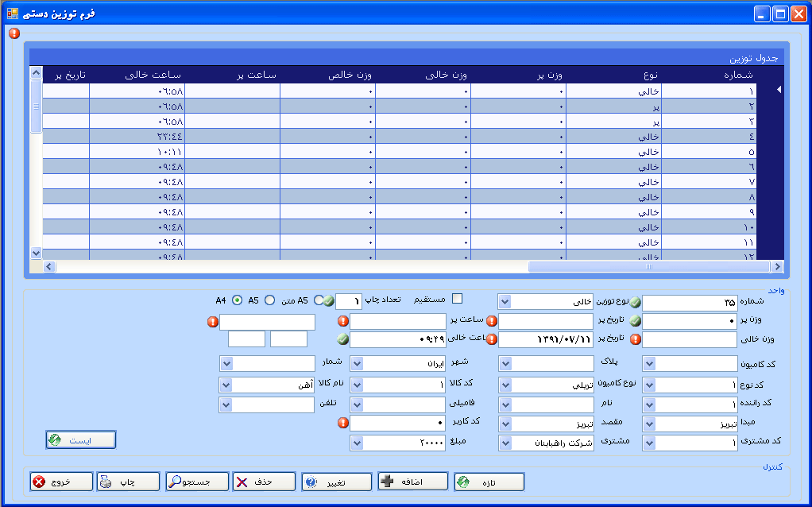Click the table's horizontal scrollbar thumb
Viewport: 812px width, 507px height.
coord(648,267)
